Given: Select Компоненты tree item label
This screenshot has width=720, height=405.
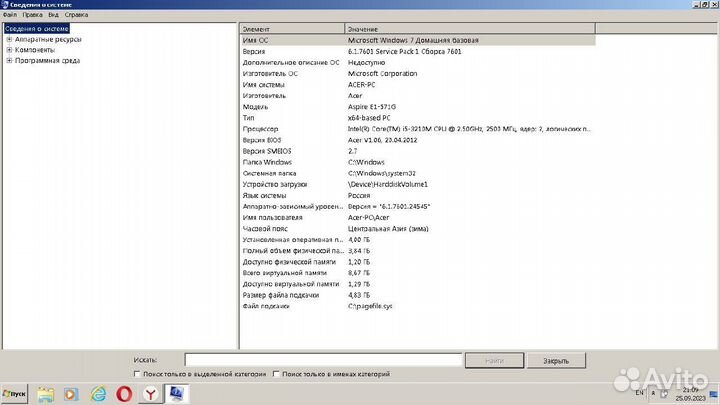Looking at the screenshot, I should [34, 50].
